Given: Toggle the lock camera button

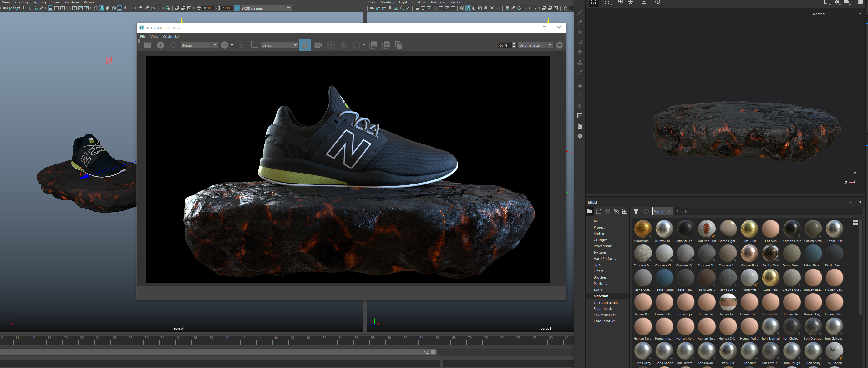Looking at the screenshot, I should point(305,45).
